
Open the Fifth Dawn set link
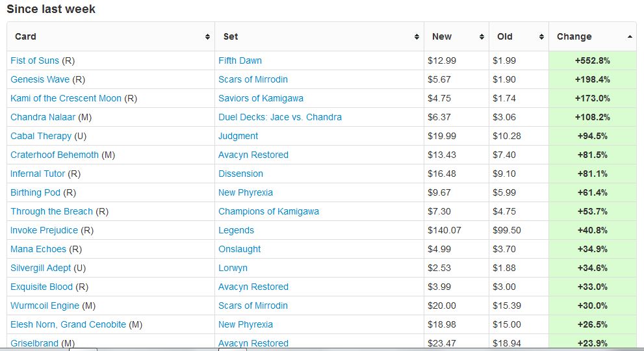tap(240, 60)
